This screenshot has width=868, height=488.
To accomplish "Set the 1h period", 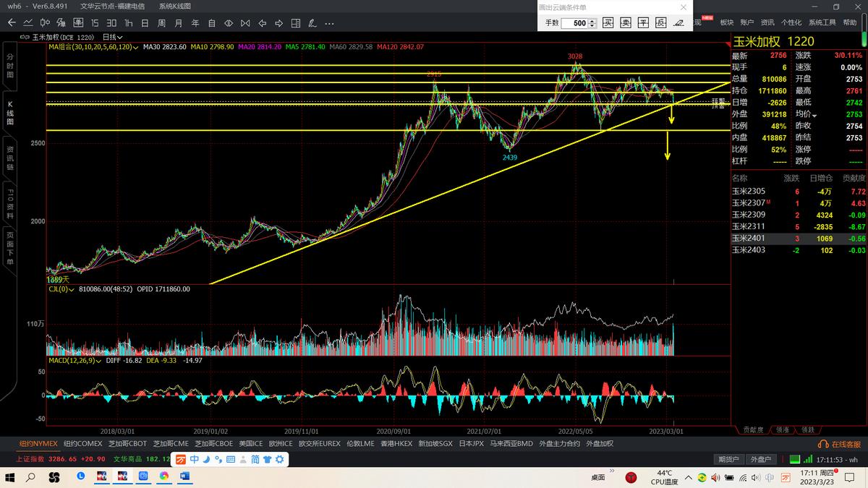I will (x=129, y=22).
